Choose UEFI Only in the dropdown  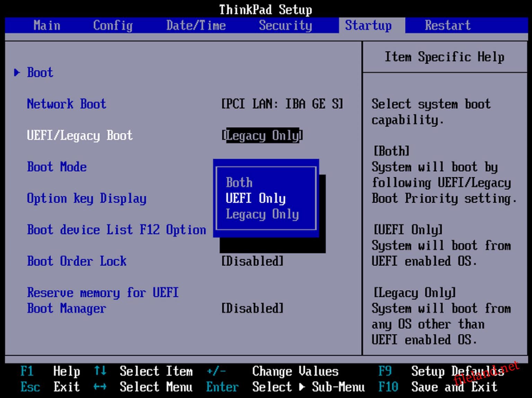(256, 198)
